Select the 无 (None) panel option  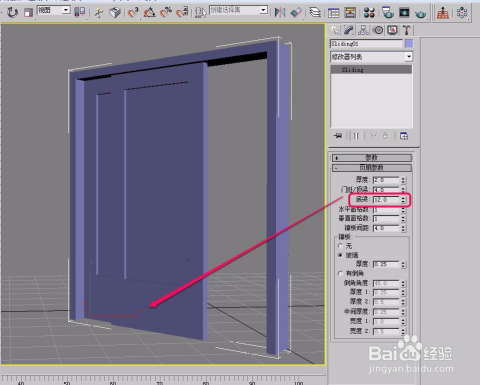pos(340,246)
